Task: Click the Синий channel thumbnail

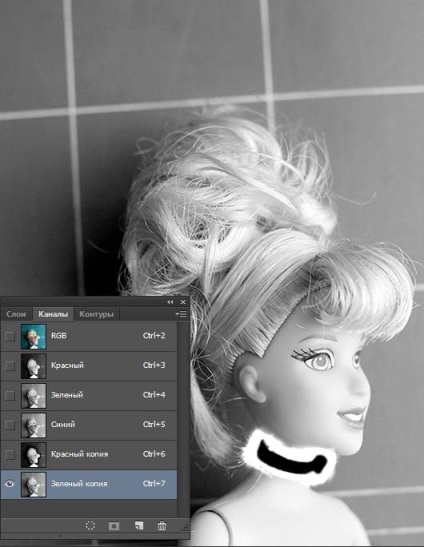Action: (x=34, y=425)
